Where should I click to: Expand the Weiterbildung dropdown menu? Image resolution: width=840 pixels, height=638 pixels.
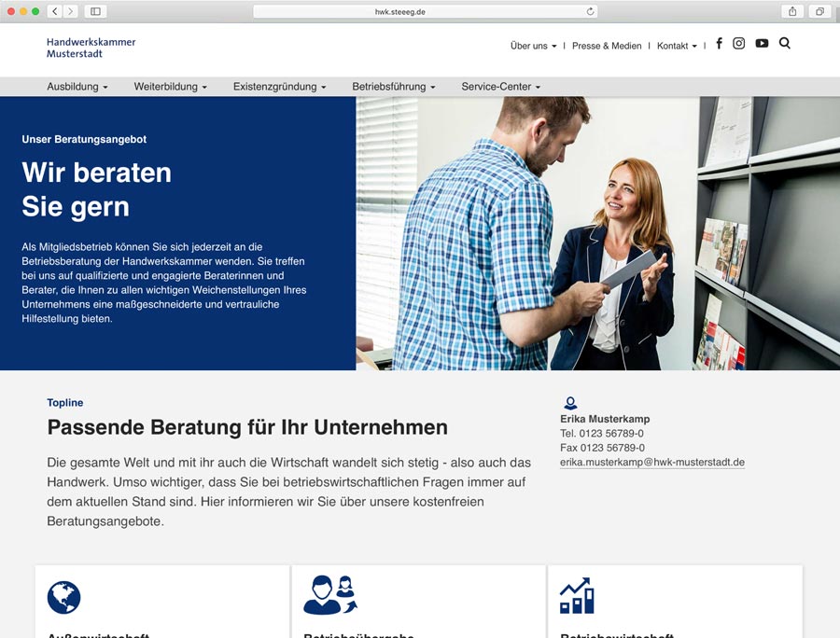171,87
